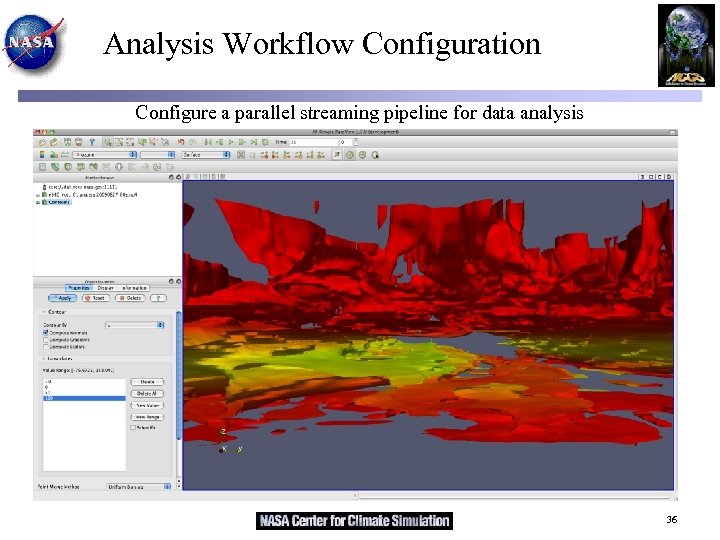The image size is (720, 540).
Task: Click the Reset button
Action: pos(96,298)
